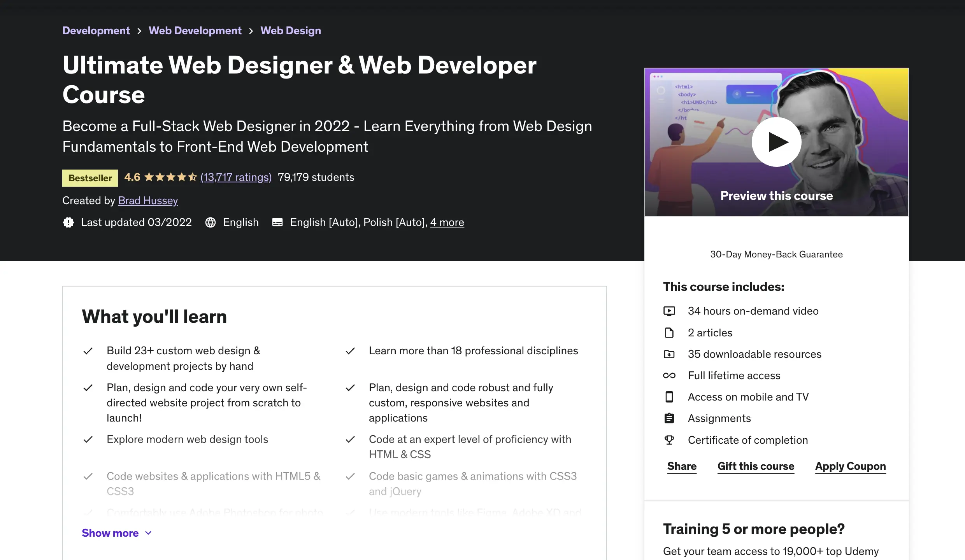Click the last updated badge icon
Viewport: 965px width, 560px height.
pos(68,222)
